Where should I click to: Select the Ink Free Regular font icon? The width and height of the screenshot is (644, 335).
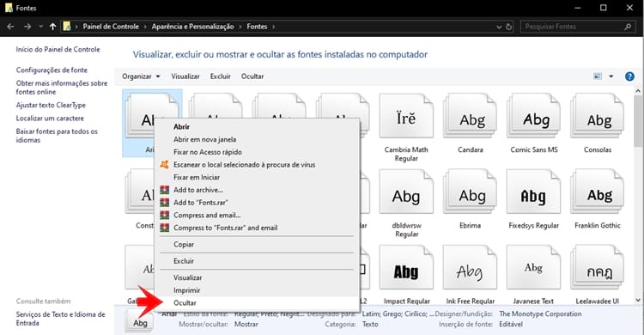coord(471,268)
